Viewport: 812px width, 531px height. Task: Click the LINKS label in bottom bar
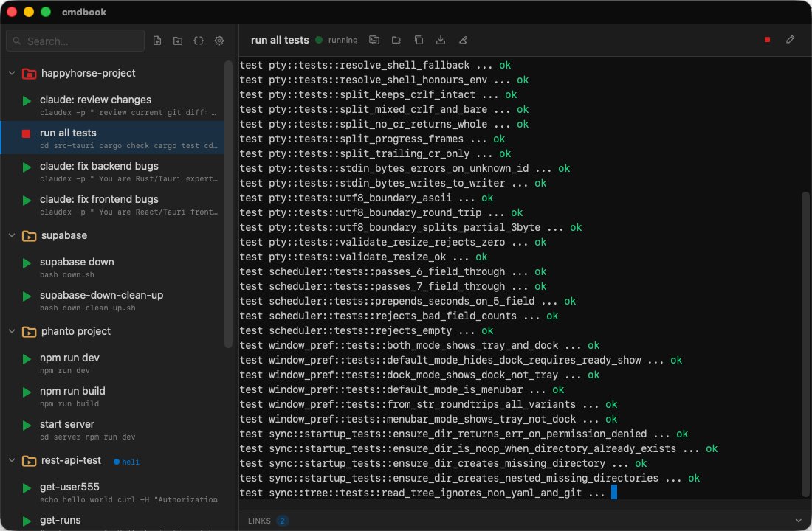pyautogui.click(x=259, y=521)
